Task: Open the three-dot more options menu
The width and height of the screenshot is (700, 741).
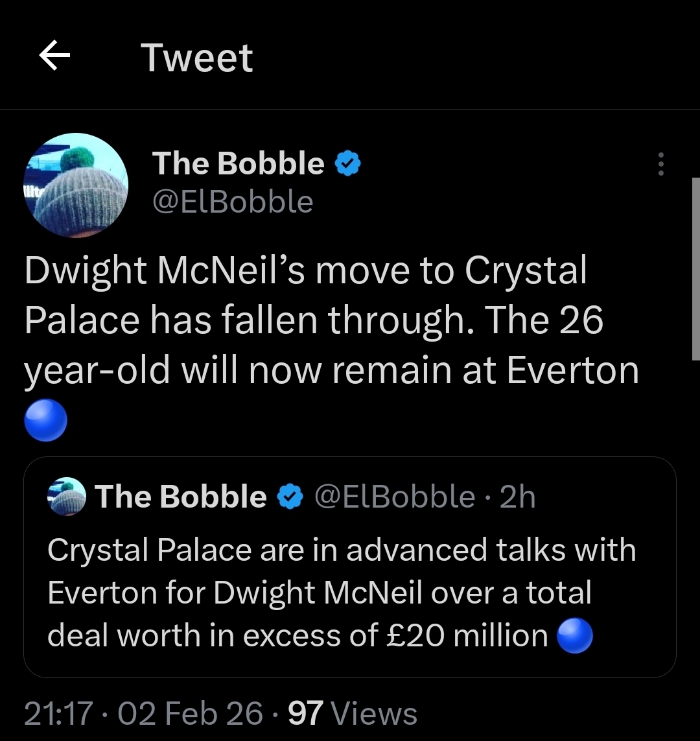Action: (660, 165)
